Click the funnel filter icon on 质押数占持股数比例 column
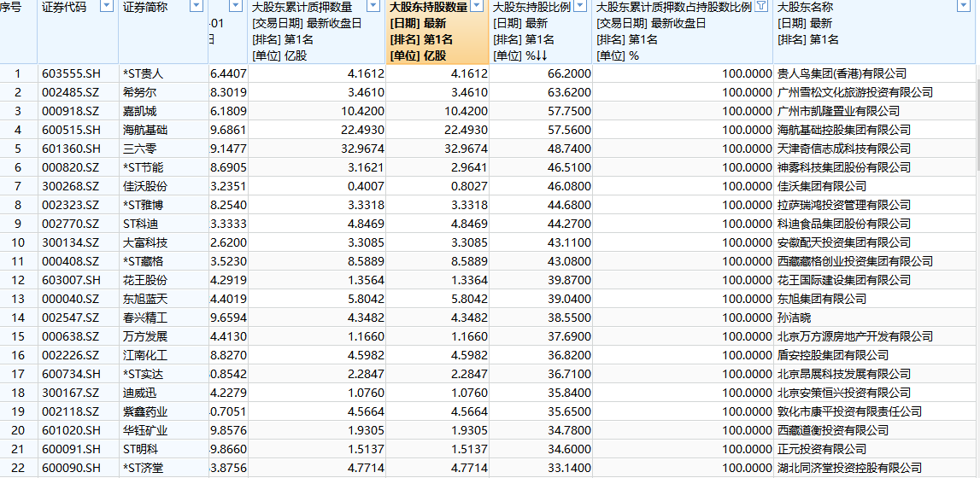980x478 pixels. [x=761, y=6]
